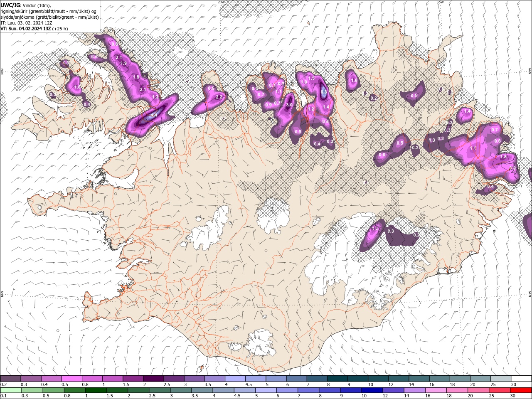This screenshot has width=532, height=399.
Task: Pick the 25 crimson swatch on lower scale
Action: click(500, 390)
